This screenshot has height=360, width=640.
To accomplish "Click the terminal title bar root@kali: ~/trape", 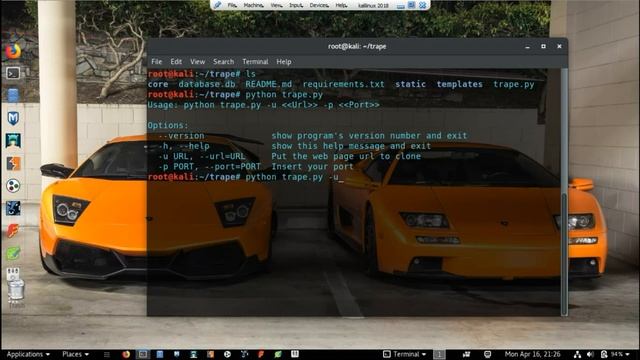I will pos(357,47).
